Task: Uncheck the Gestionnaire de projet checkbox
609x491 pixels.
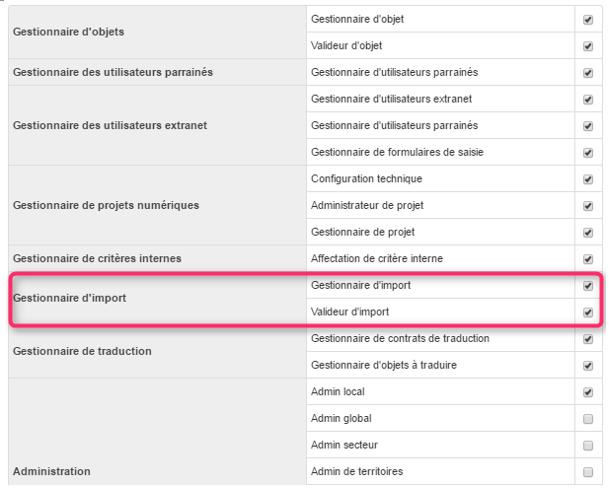Action: coord(588,232)
